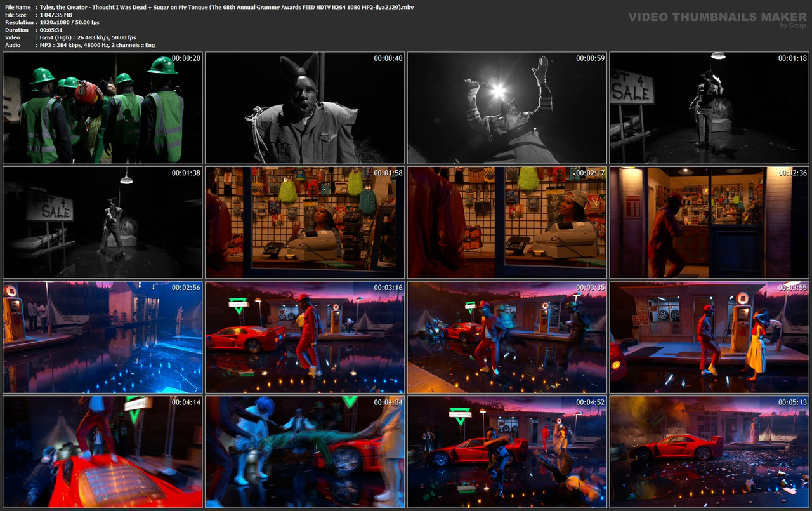Viewport: 812px width, 511px height.
Task: Select the frame marked 00:03:35
Action: coord(507,337)
